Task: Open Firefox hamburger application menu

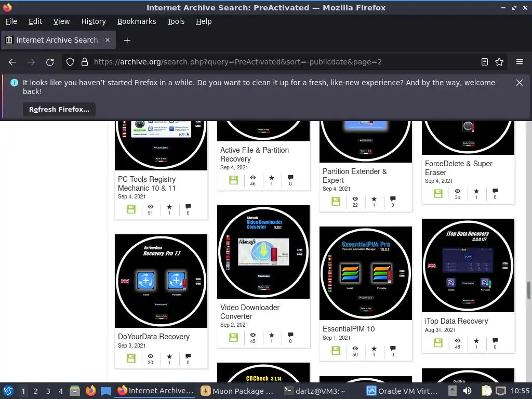Action: point(520,62)
